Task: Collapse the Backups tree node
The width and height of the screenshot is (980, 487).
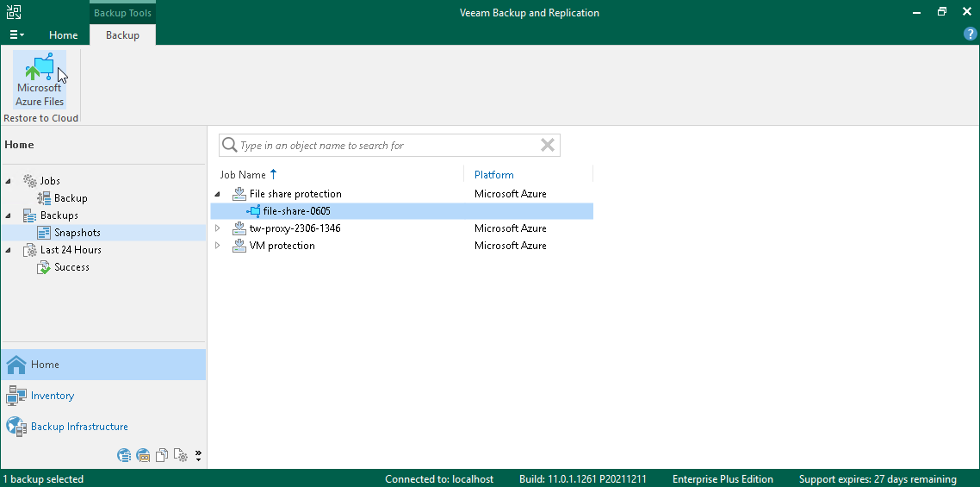Action: click(8, 215)
